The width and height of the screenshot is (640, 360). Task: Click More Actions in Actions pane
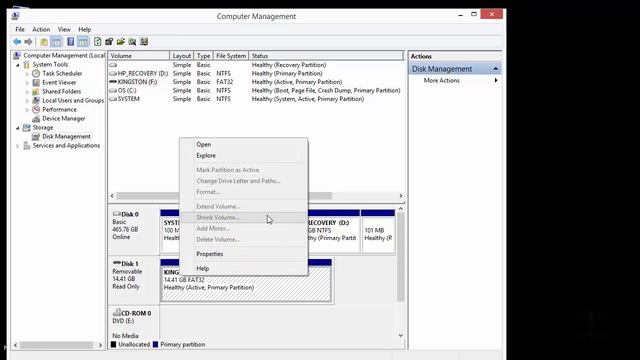pos(442,80)
